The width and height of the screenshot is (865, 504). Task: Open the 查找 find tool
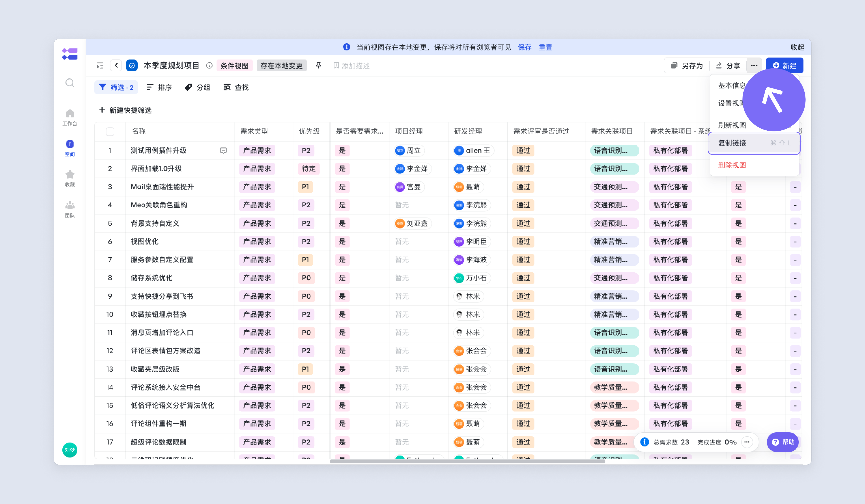(236, 87)
